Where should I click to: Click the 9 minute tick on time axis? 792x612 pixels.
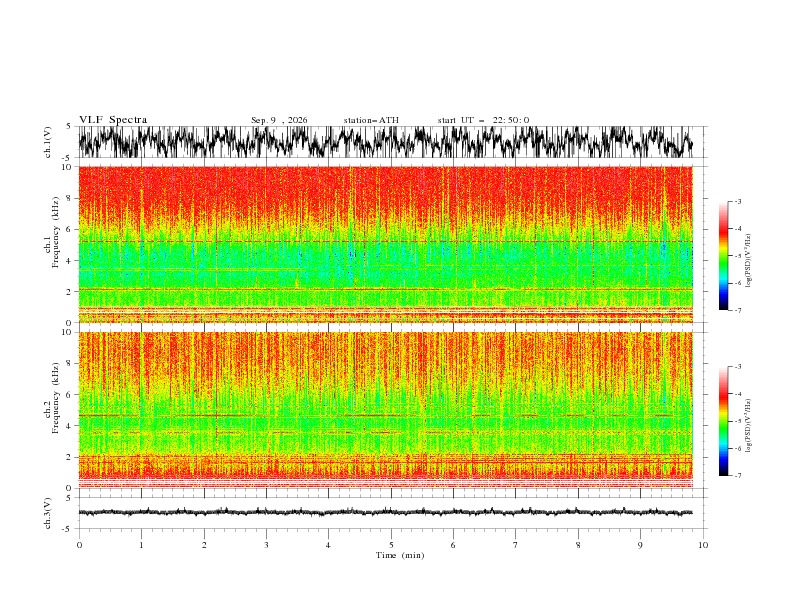click(640, 545)
